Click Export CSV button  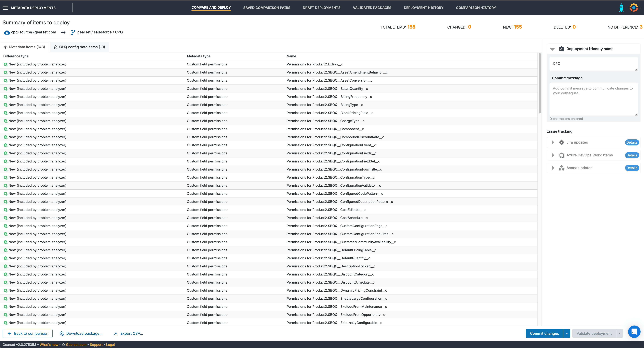pyautogui.click(x=129, y=334)
